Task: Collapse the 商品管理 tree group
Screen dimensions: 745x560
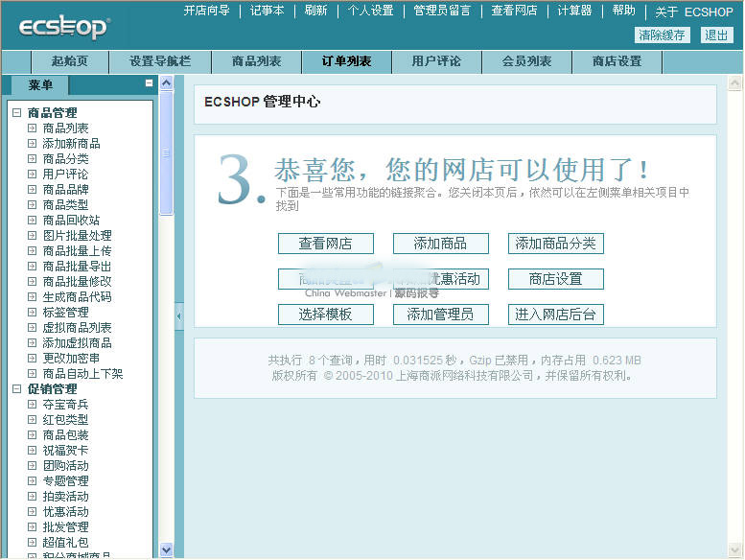Action: pyautogui.click(x=16, y=113)
